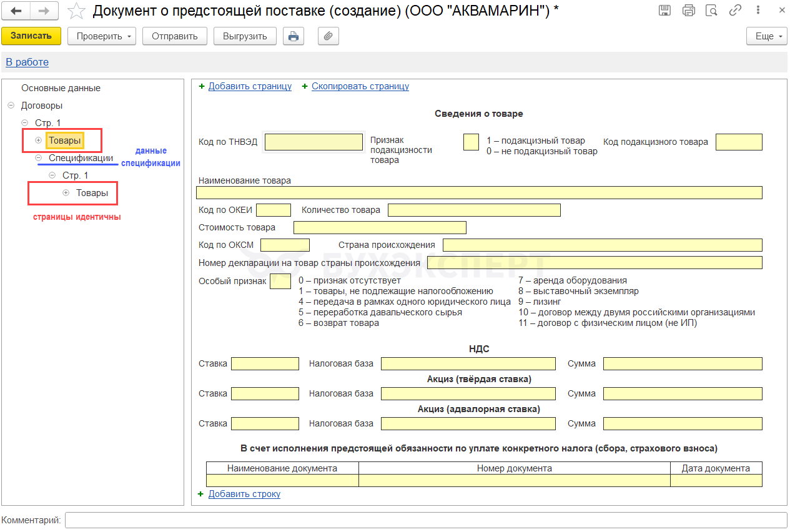
Task: Click the Отправить button
Action: [174, 36]
